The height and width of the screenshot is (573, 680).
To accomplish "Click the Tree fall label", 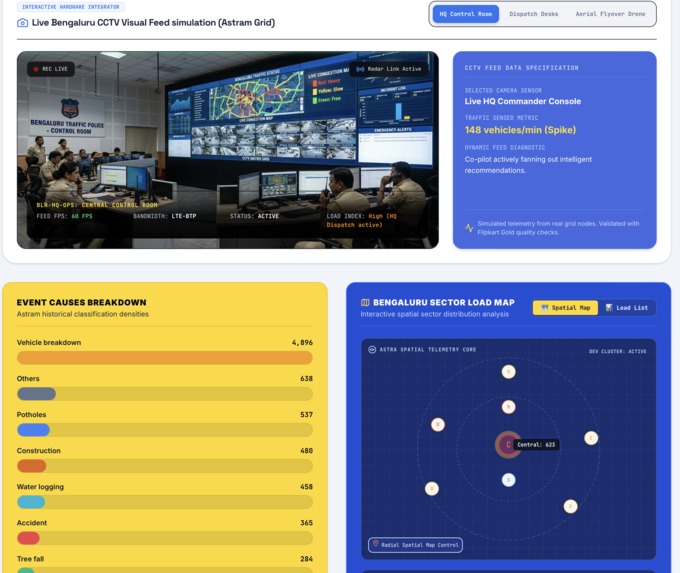I will click(x=30, y=559).
